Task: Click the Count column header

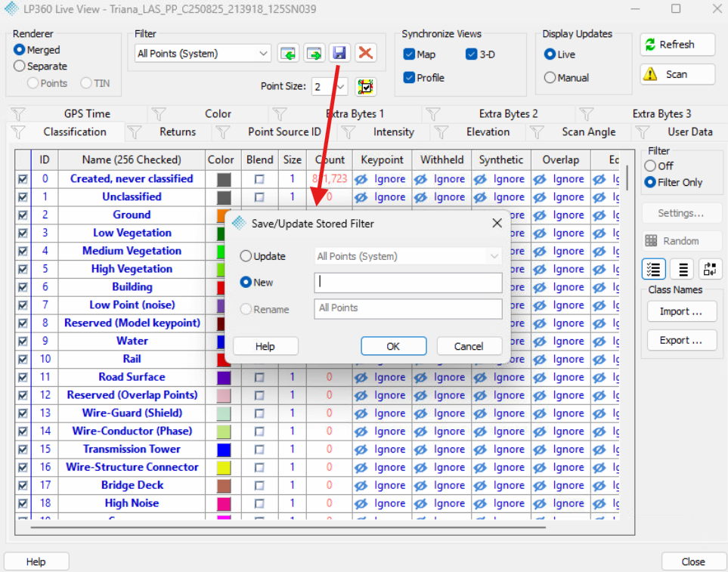Action: point(330,160)
